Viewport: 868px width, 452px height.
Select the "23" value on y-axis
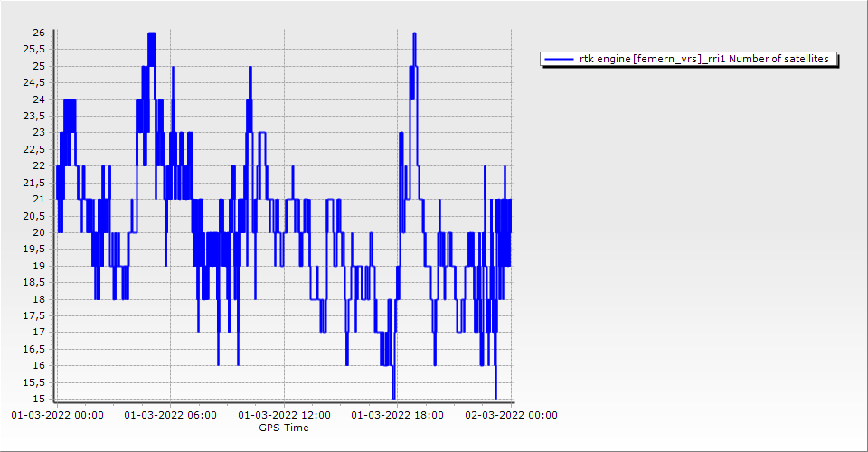click(38, 133)
